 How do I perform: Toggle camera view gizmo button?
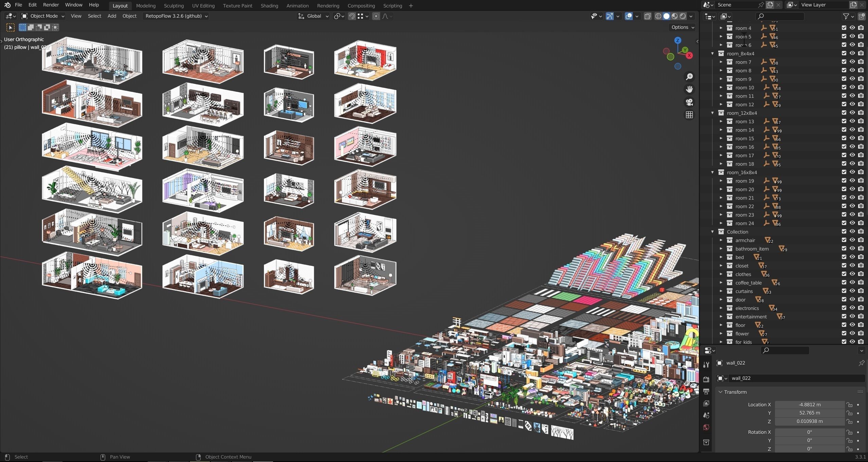(x=689, y=102)
